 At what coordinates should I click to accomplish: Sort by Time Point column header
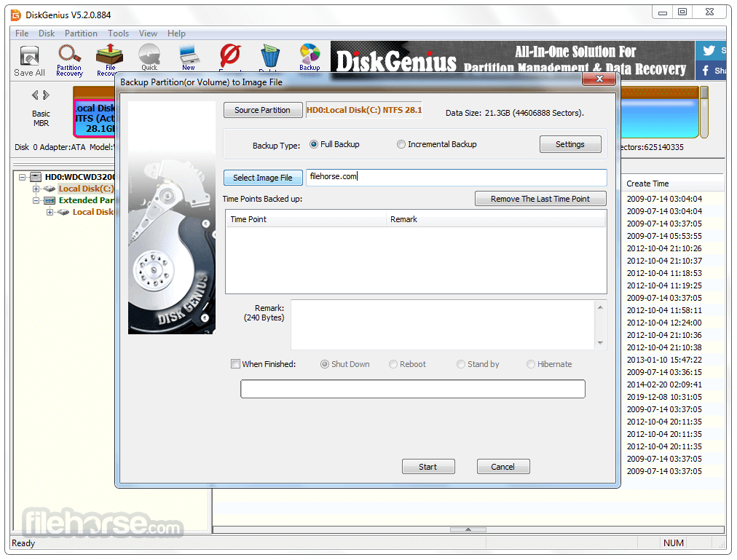[x=306, y=219]
